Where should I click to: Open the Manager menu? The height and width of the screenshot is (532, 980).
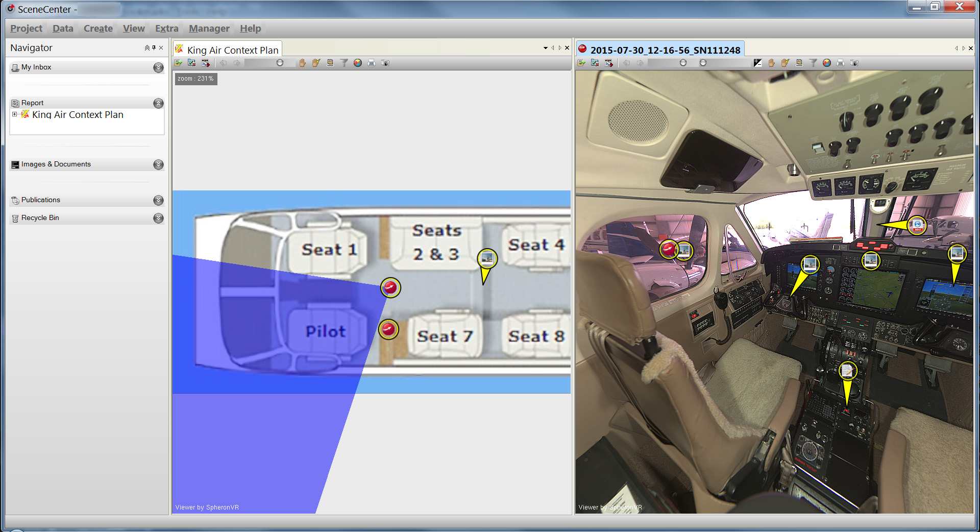tap(209, 29)
